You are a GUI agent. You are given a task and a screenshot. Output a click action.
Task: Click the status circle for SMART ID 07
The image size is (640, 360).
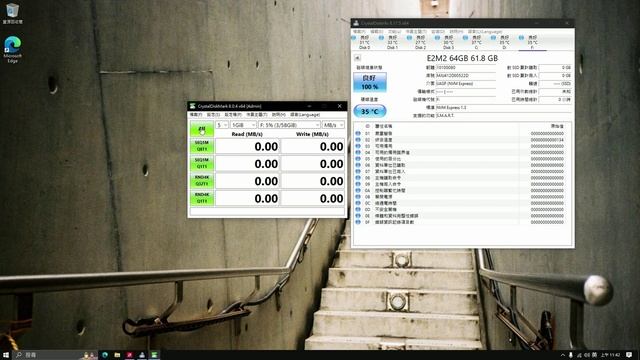(358, 171)
